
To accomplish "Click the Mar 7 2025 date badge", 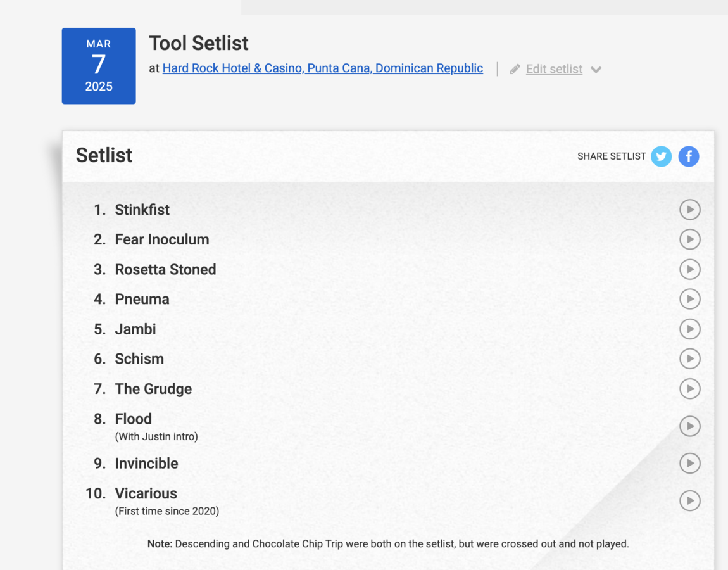I will pos(99,66).
